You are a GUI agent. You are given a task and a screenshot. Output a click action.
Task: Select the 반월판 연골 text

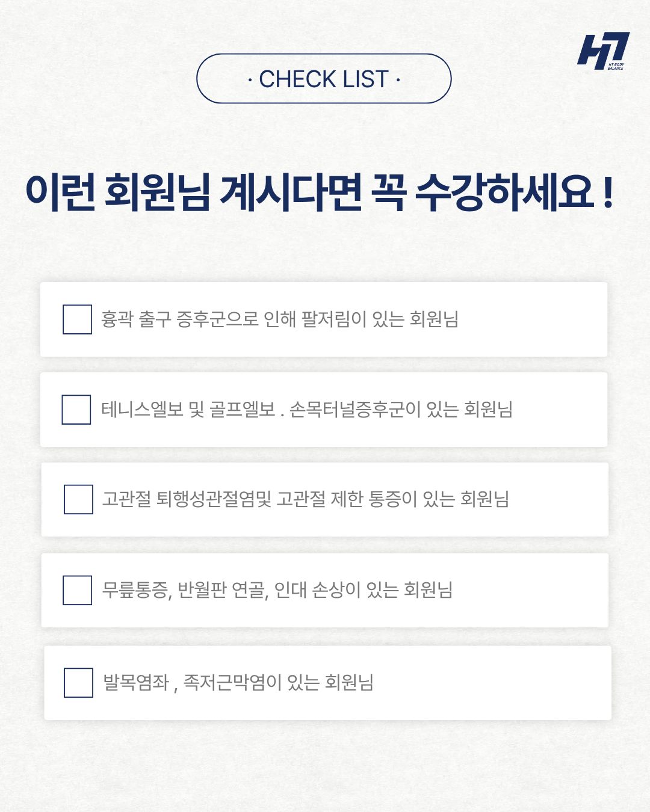(x=222, y=590)
